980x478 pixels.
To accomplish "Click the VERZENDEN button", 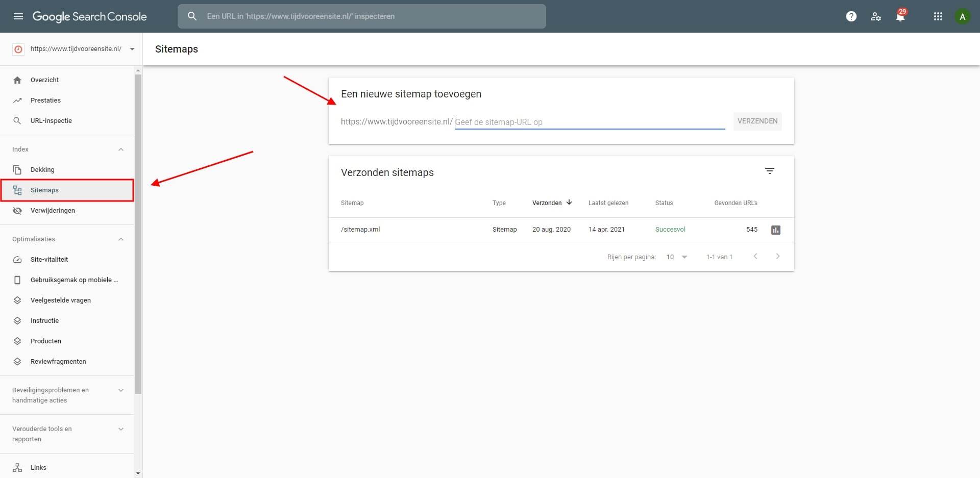I will tap(757, 121).
